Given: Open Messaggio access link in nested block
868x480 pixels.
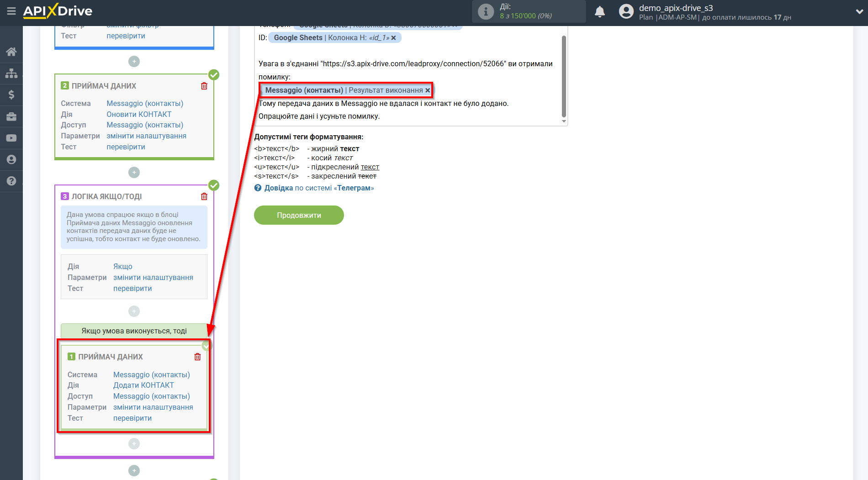Looking at the screenshot, I should [x=152, y=396].
